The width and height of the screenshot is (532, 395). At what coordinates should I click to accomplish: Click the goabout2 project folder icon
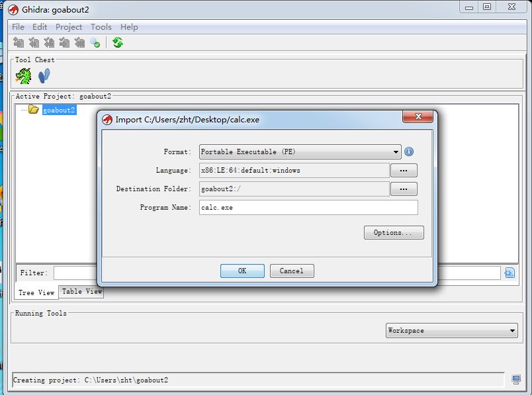click(x=33, y=109)
